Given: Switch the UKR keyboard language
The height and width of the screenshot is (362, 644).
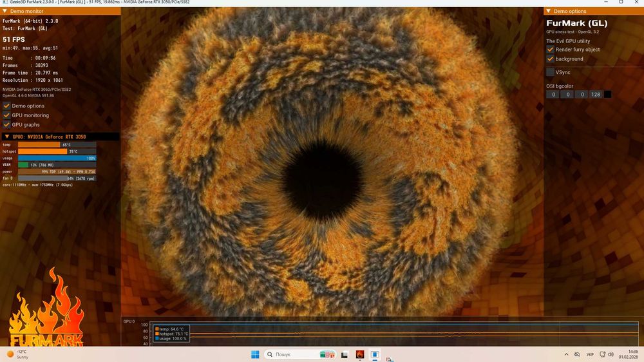Looking at the screenshot, I should (590, 354).
